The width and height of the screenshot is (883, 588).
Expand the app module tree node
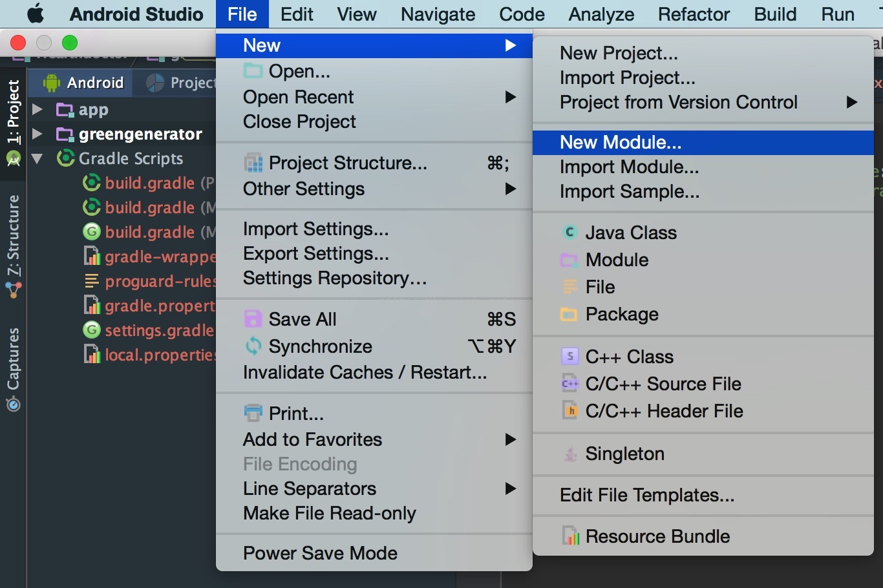[x=37, y=109]
